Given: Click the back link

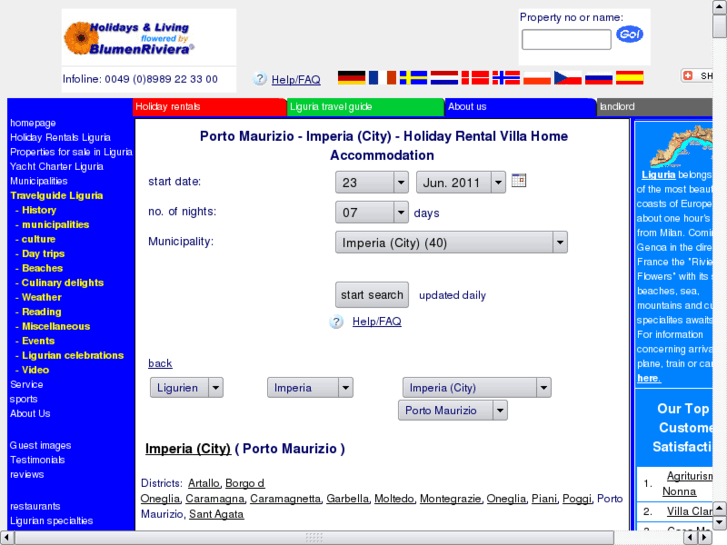Looking at the screenshot, I should tap(160, 363).
